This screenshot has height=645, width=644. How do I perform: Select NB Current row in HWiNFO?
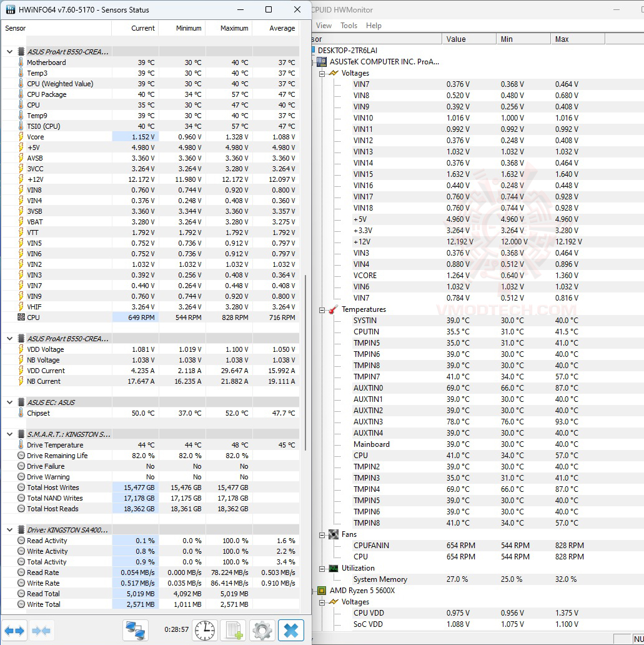[151, 381]
